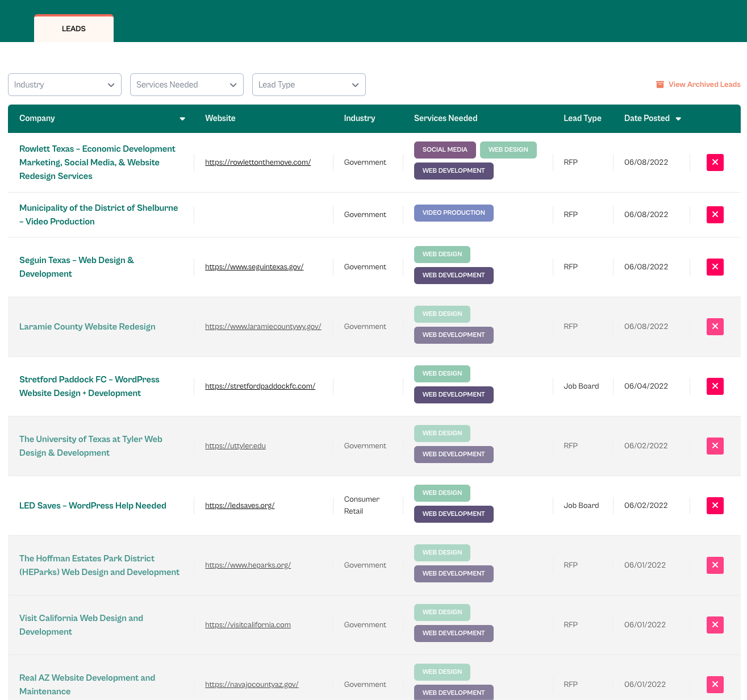
Task: Open Stretford Paddock FC WordPress lead
Action: pos(89,386)
